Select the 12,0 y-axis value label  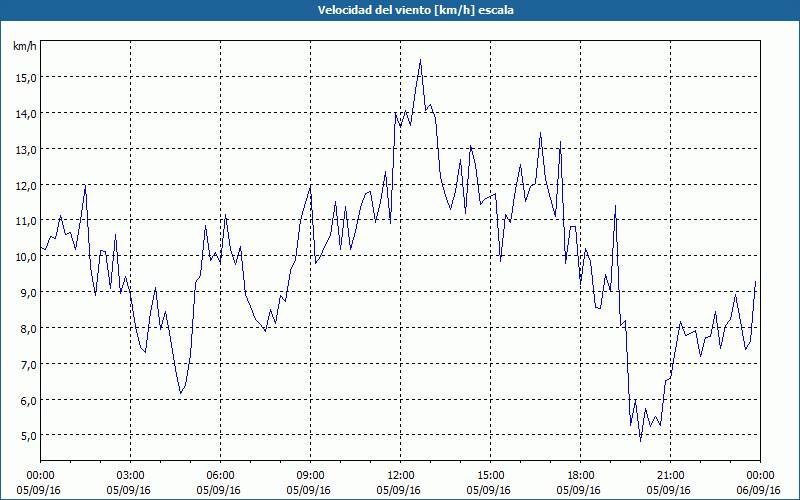point(26,186)
